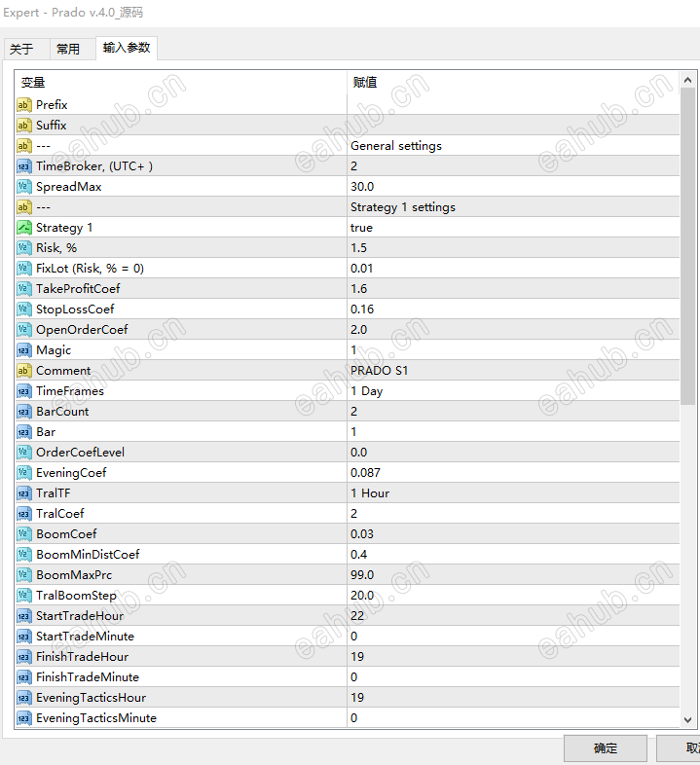Viewport: 700px width, 765px height.
Task: Edit the StartTradeHour value 22
Action: (x=513, y=616)
